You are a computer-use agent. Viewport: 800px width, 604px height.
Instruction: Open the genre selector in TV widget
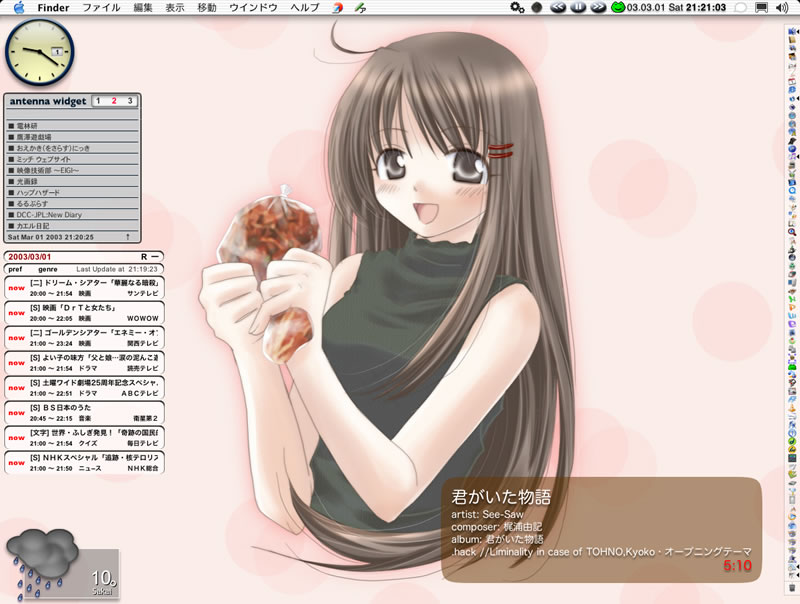coord(47,269)
